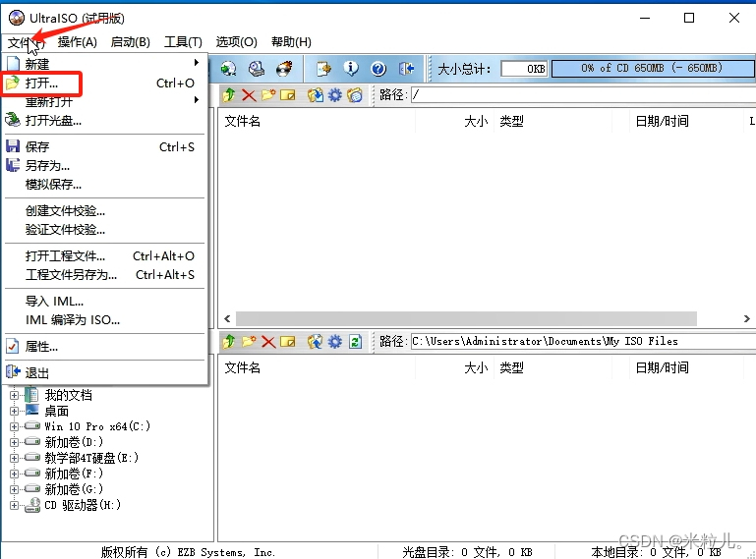Screen dimensions: 756x559
Task: Open the 工具(T) menu
Action: (183, 42)
